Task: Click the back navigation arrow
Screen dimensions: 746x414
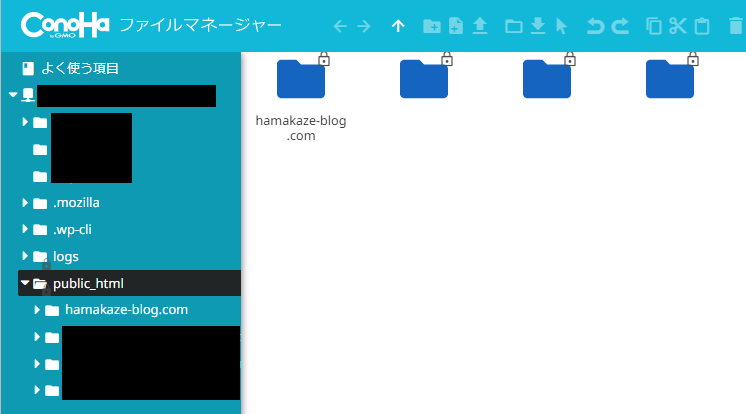Action: click(x=340, y=26)
